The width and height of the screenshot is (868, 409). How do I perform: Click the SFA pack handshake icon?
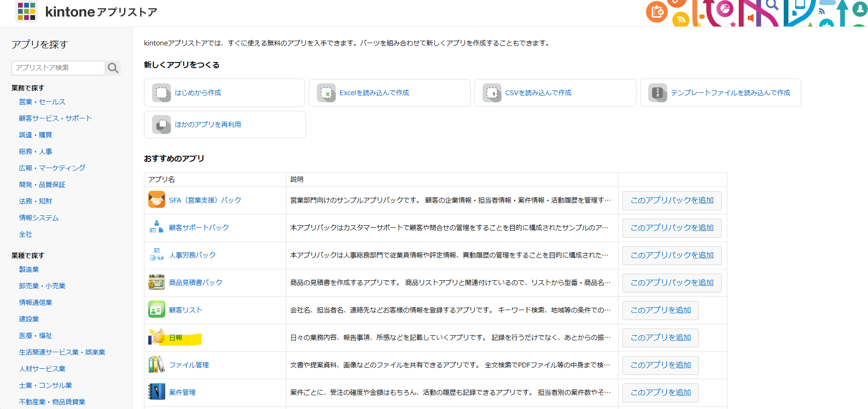(x=157, y=200)
